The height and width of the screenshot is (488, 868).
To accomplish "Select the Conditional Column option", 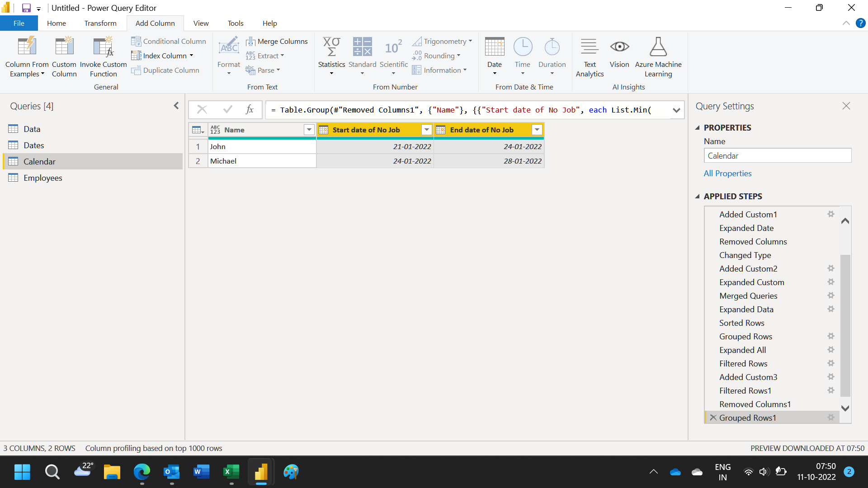I will point(169,41).
